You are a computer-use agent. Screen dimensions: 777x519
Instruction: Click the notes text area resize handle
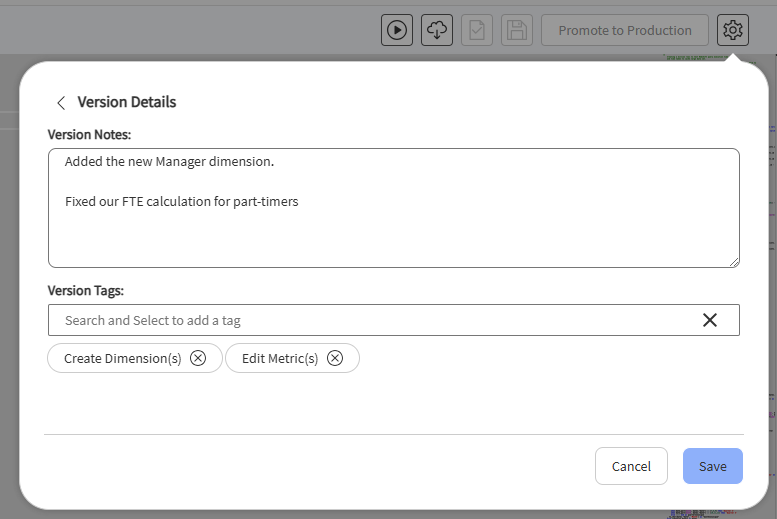(x=734, y=262)
